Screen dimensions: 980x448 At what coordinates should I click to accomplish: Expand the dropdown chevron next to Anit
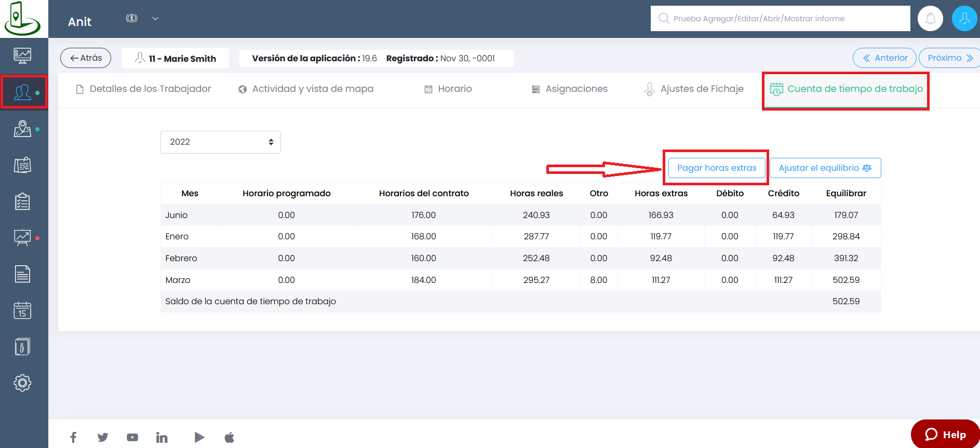[155, 19]
